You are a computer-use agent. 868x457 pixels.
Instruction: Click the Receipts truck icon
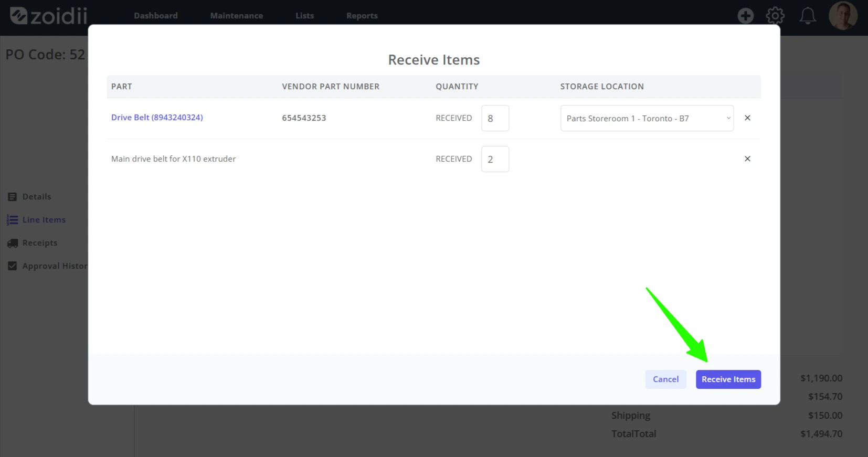(13, 243)
